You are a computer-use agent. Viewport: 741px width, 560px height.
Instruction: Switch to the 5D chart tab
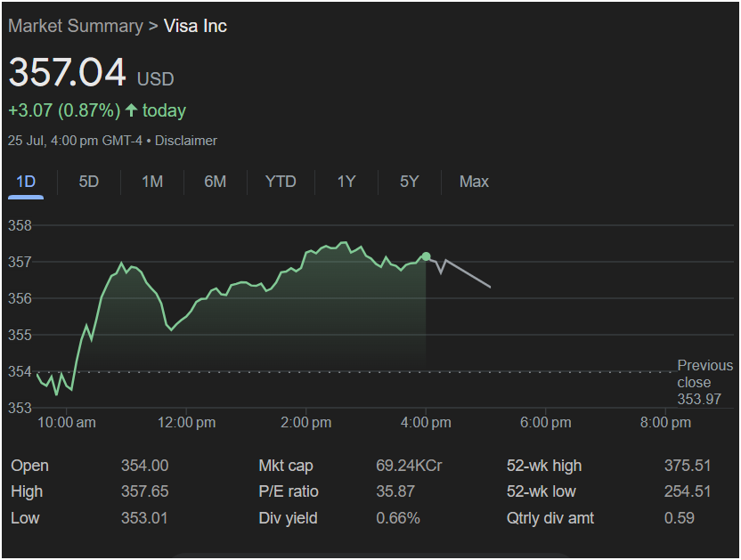89,182
